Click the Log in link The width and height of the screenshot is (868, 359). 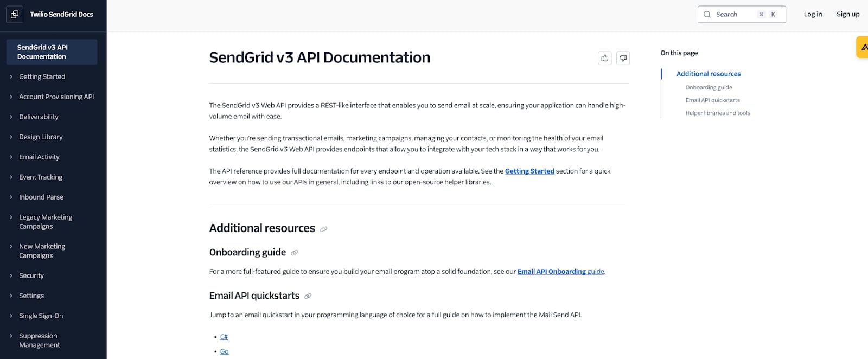[x=813, y=15]
